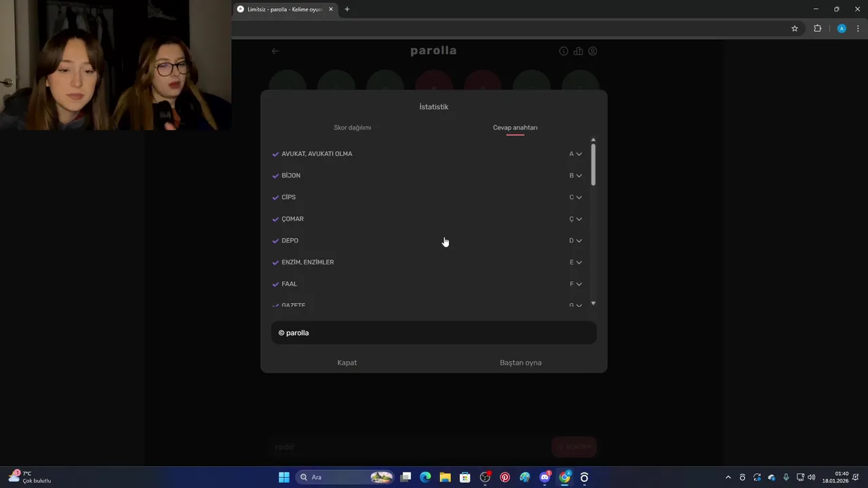
Task: Select the Limitsiz - parolla browser tab
Action: pyautogui.click(x=285, y=9)
